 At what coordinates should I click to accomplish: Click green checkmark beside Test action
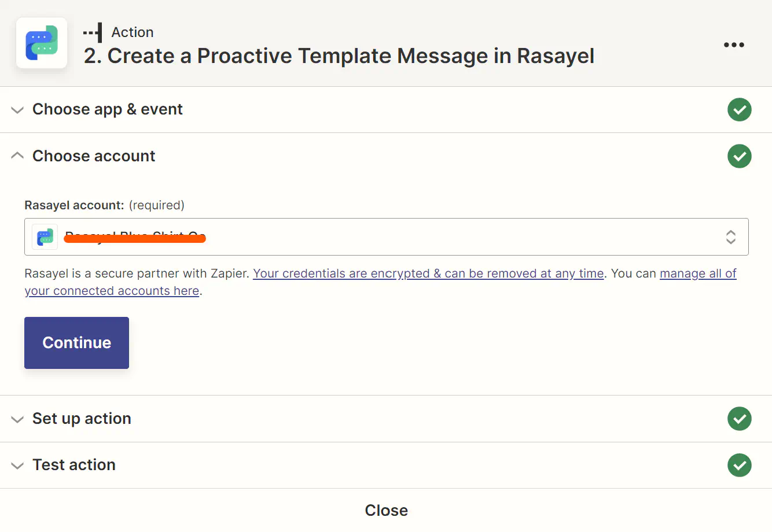pos(739,465)
